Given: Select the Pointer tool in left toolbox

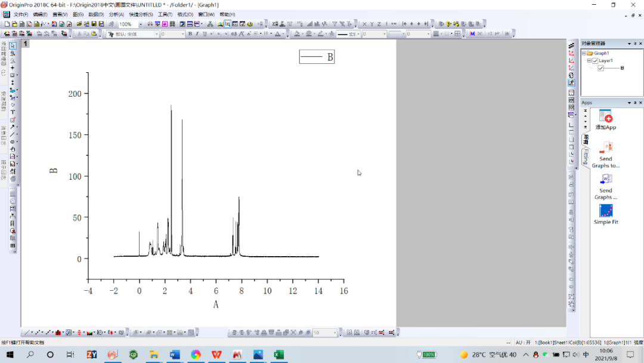Looking at the screenshot, I should [13, 45].
